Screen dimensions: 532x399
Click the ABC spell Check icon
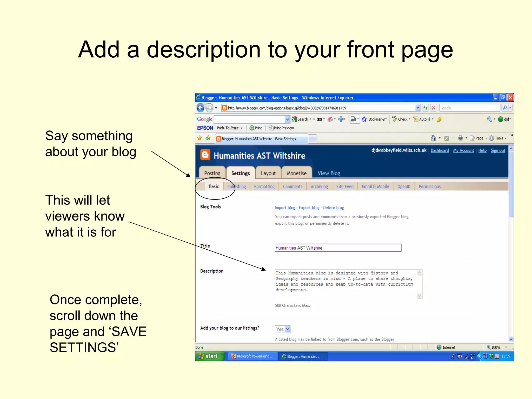point(395,119)
